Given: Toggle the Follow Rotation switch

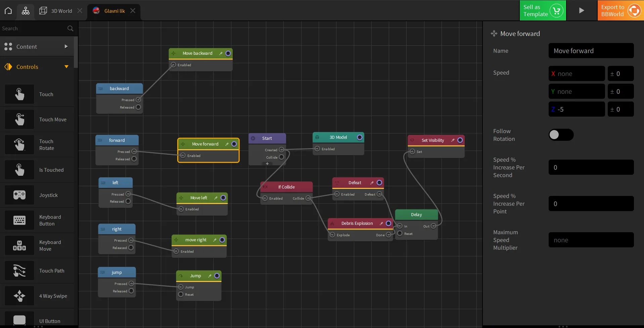Looking at the screenshot, I should [x=561, y=135].
